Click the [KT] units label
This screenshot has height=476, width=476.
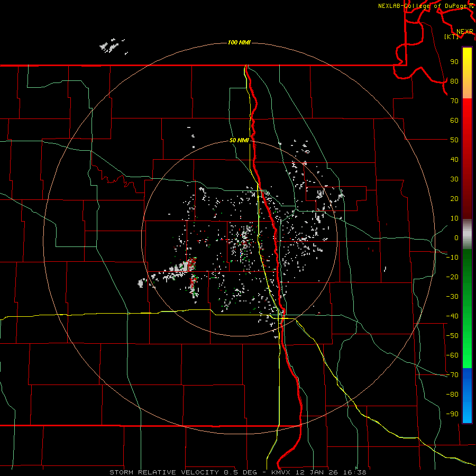click(x=452, y=36)
